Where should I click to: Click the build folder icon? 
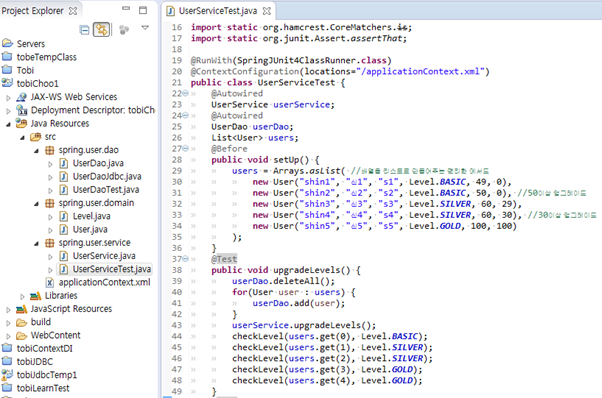(22, 322)
